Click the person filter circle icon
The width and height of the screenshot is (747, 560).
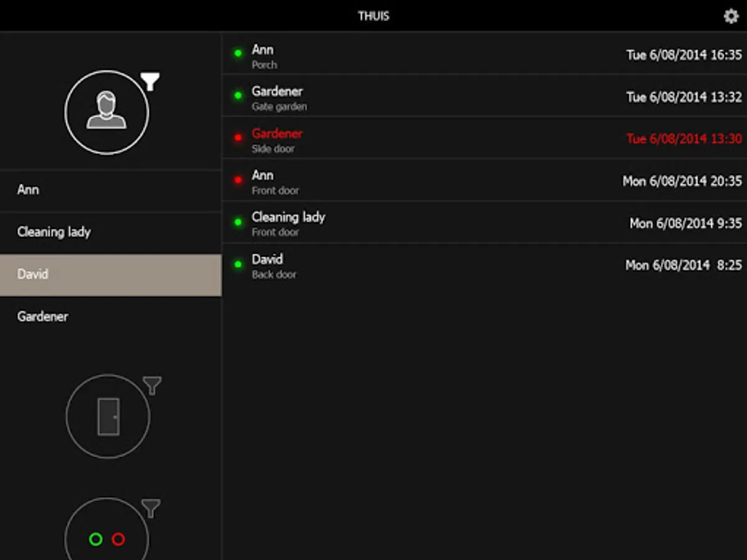(107, 112)
